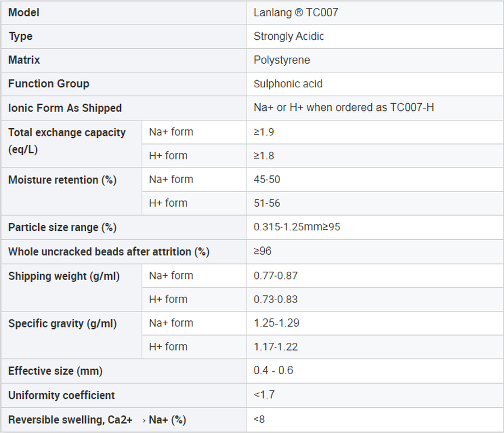The height and width of the screenshot is (433, 504).
Task: Select the Ionic Form As Shipped label
Action: click(65, 108)
